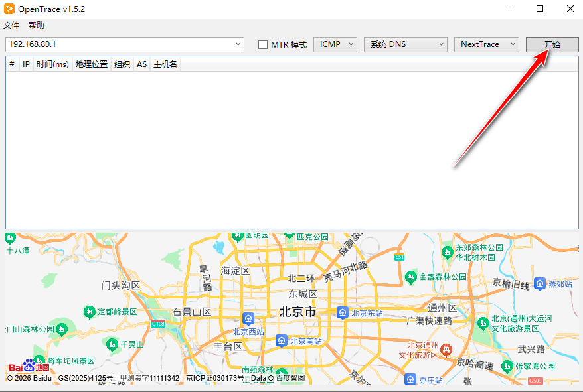Click the 组织 column header
Screen dimensions: 583x392
pos(122,64)
